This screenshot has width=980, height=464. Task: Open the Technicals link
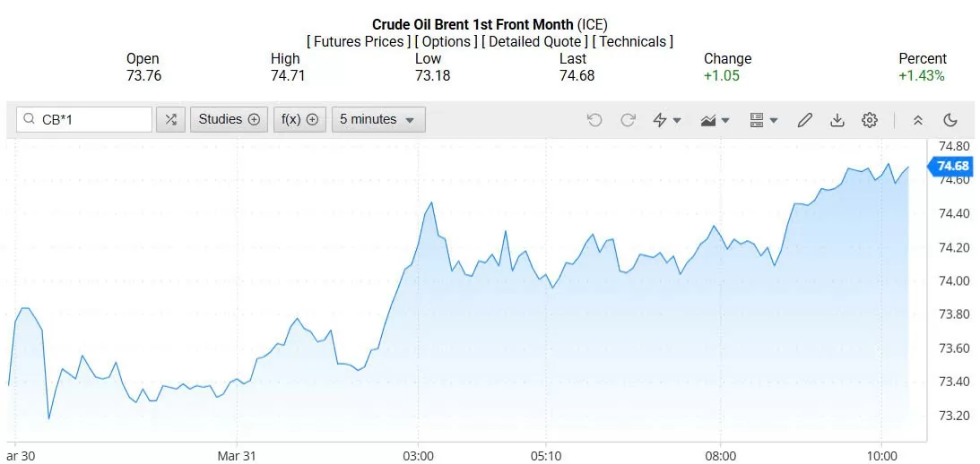[633, 41]
